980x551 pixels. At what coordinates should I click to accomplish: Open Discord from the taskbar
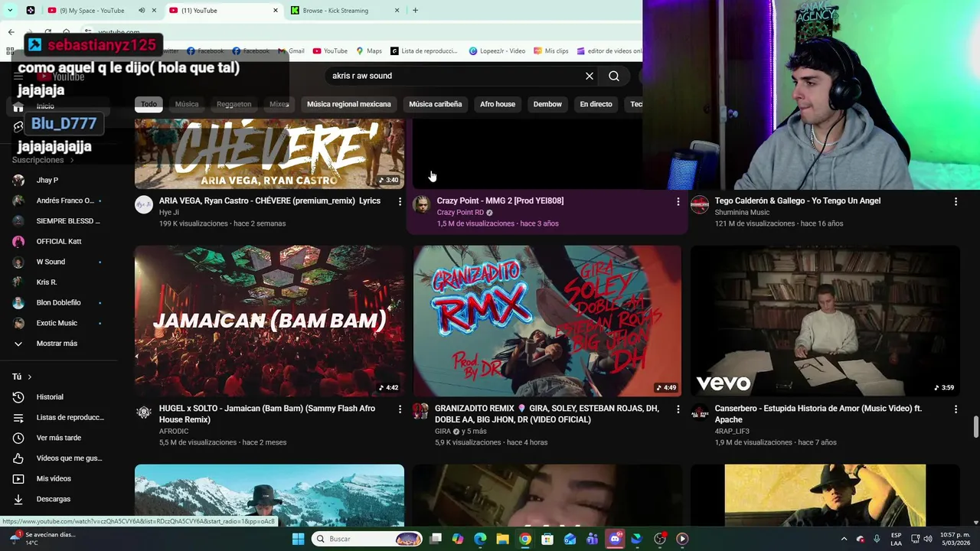tap(614, 539)
